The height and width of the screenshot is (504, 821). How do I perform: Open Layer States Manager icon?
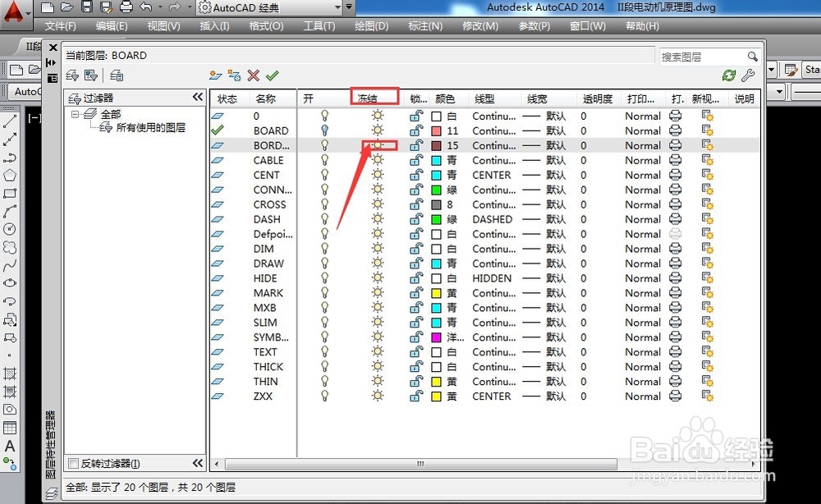pyautogui.click(x=117, y=76)
